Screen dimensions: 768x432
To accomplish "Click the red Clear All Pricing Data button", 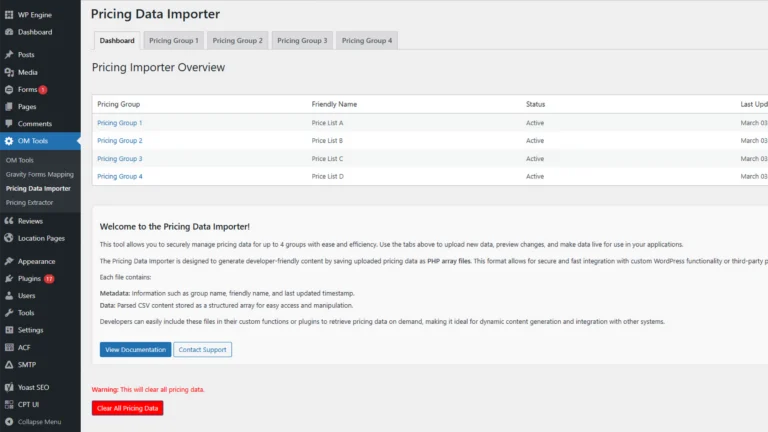I will tap(127, 408).
